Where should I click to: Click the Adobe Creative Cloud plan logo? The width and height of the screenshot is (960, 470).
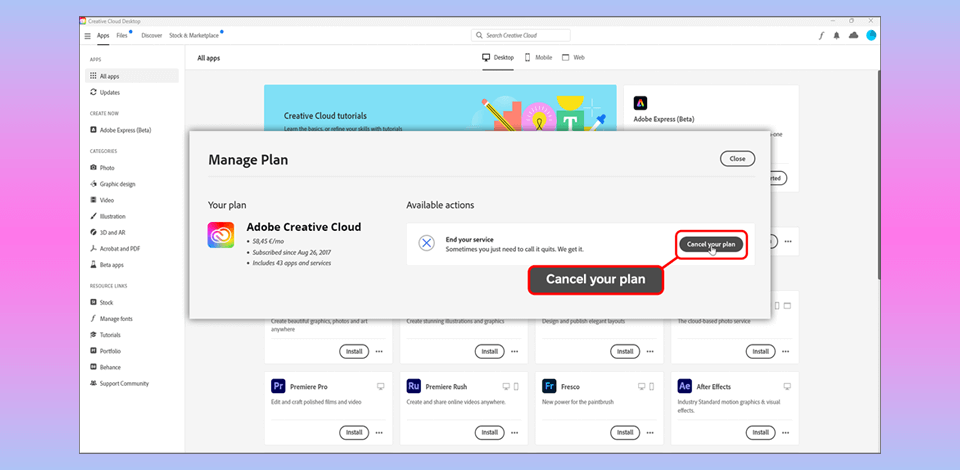click(220, 235)
